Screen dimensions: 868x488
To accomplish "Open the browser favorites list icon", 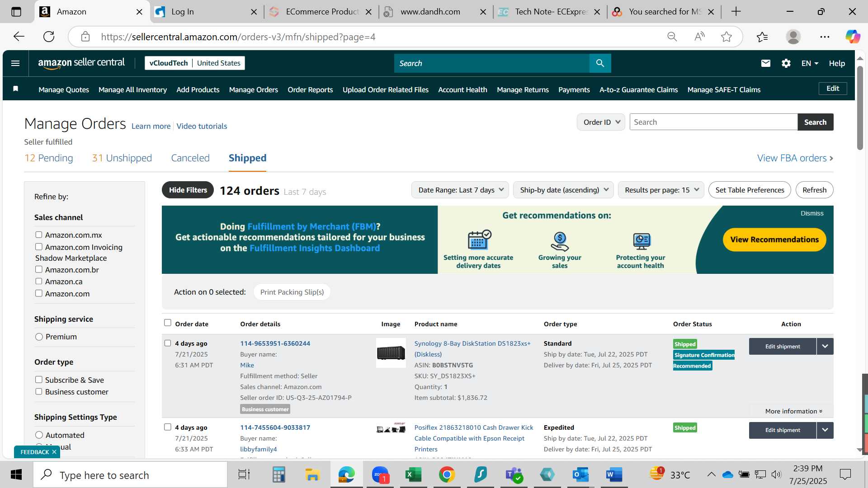I will 762,37.
